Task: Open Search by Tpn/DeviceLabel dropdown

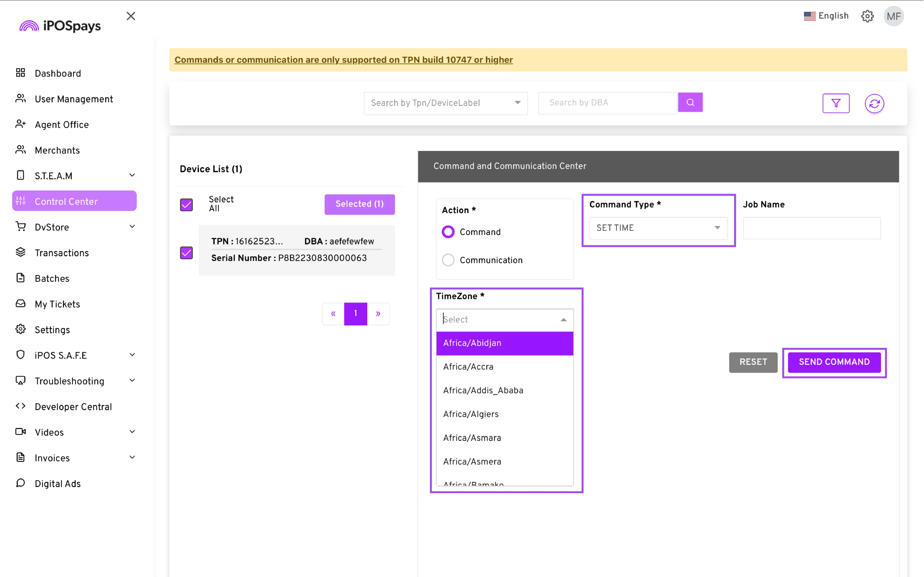Action: (445, 103)
